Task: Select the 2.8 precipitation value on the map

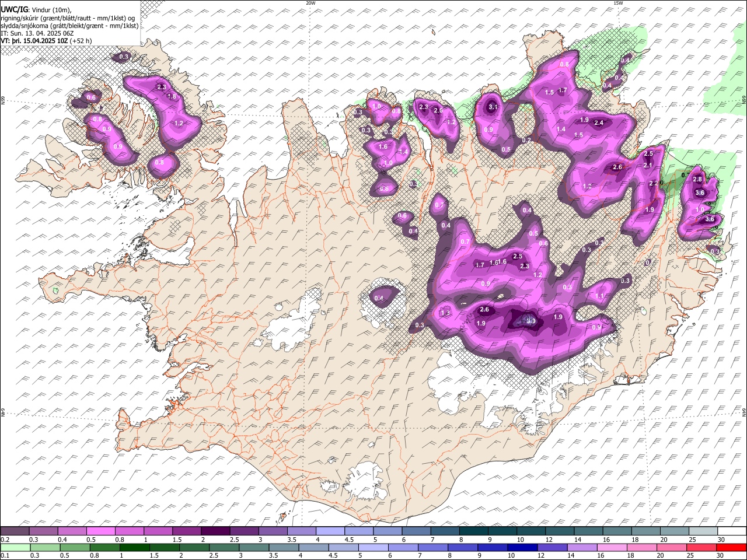Action: click(x=697, y=179)
